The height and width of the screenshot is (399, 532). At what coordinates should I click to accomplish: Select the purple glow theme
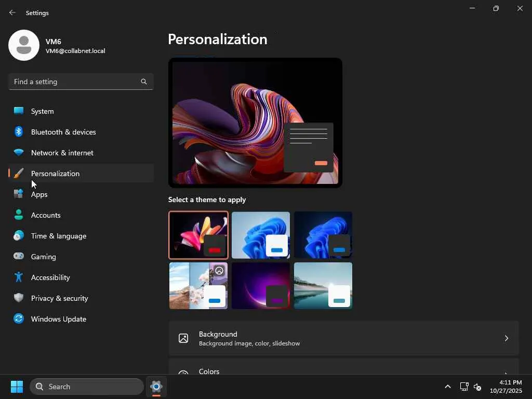tap(261, 286)
